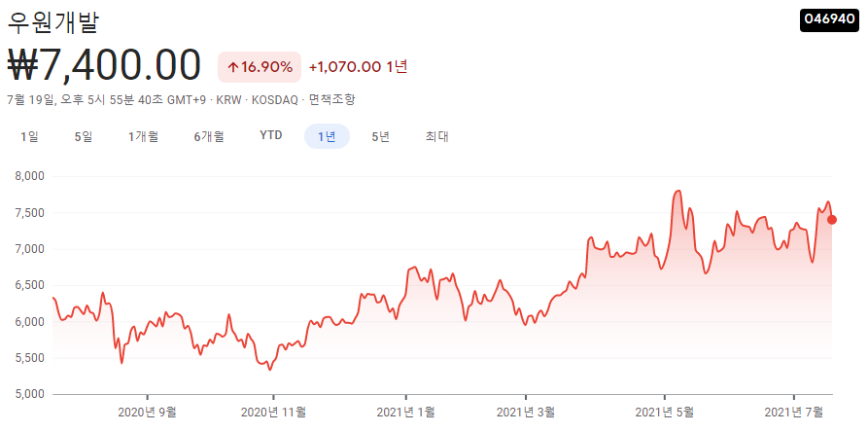Show the 최대 full history range
Viewport: 868px width, 432px height.
point(436,136)
